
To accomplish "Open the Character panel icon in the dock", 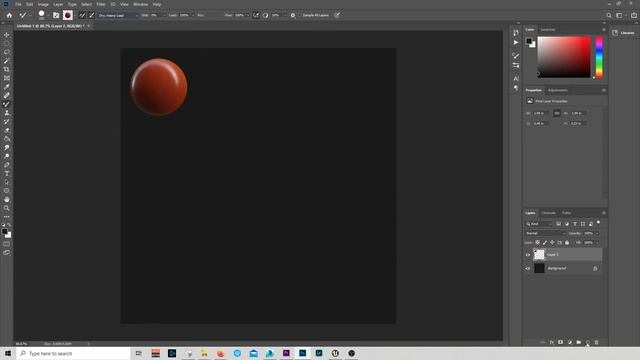I will point(516,78).
